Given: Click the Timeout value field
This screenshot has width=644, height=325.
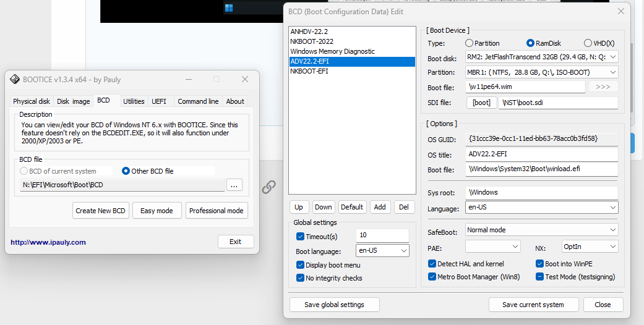Looking at the screenshot, I should (382, 235).
